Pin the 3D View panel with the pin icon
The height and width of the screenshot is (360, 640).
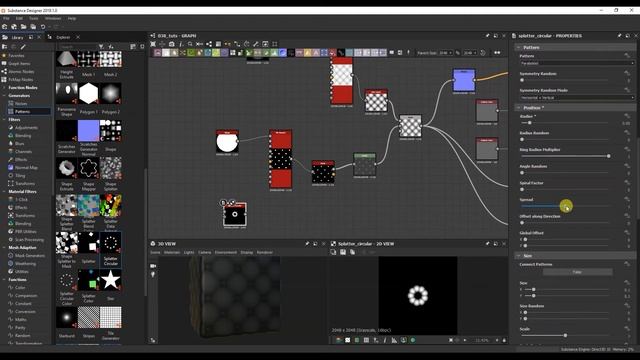click(x=307, y=244)
